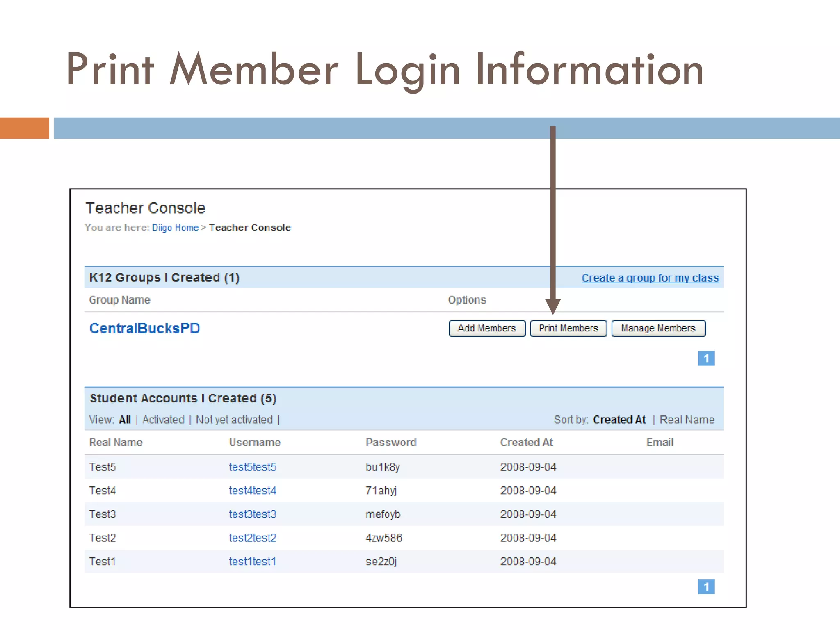
Task: Click page 1 under K12 Groups
Action: click(706, 358)
